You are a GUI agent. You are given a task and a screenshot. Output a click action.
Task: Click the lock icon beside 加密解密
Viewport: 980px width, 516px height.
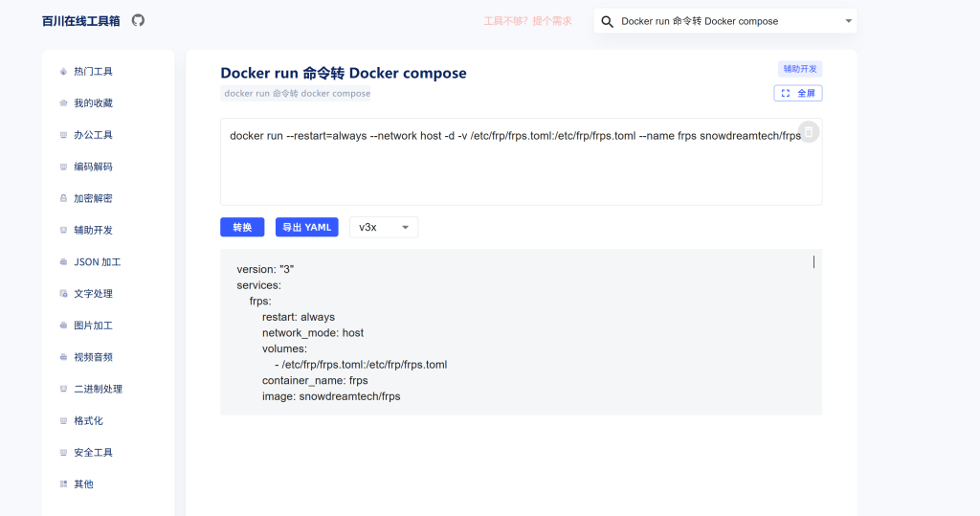click(63, 198)
